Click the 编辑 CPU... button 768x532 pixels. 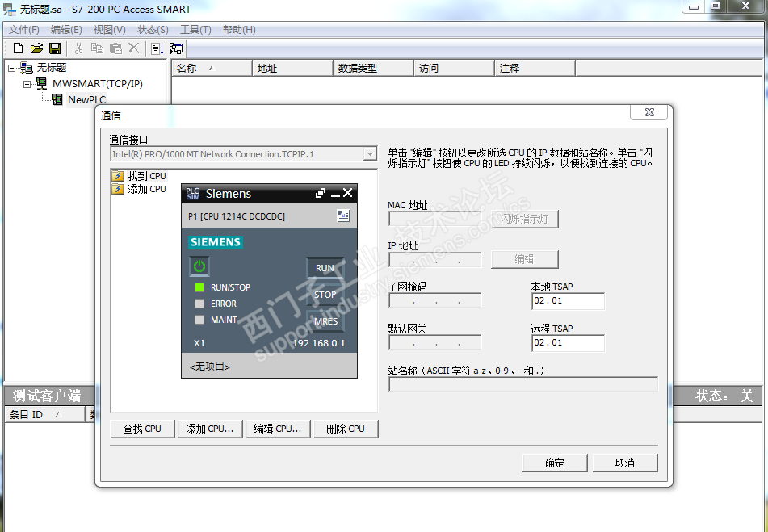277,429
